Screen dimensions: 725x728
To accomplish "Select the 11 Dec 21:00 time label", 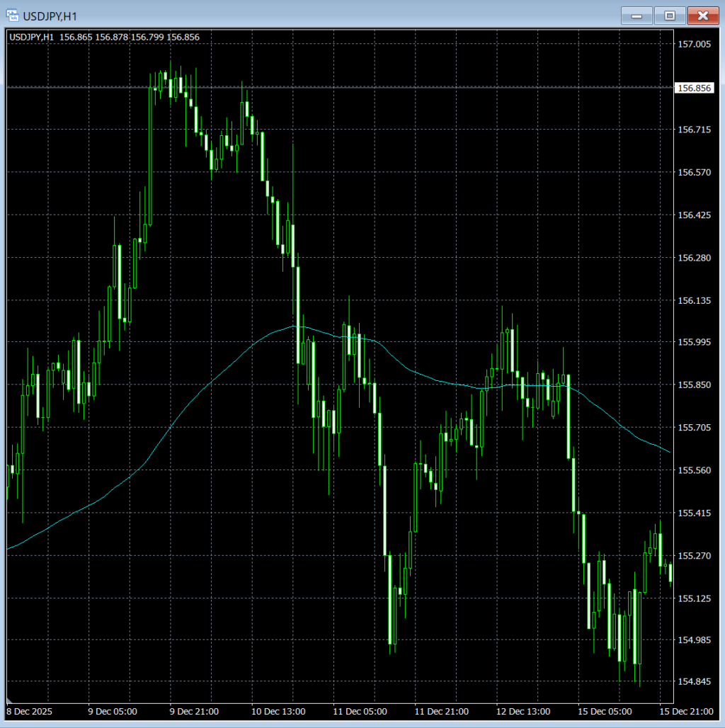I will tap(442, 711).
